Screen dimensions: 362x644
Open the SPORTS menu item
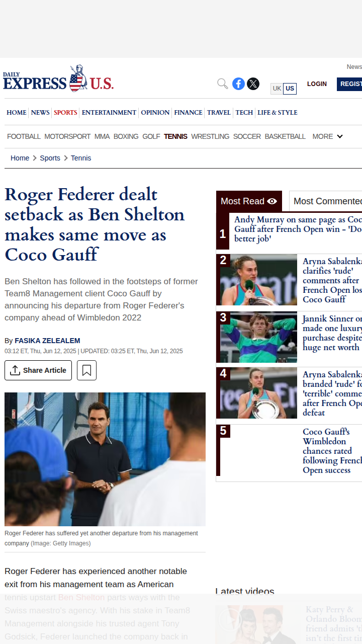tap(65, 113)
